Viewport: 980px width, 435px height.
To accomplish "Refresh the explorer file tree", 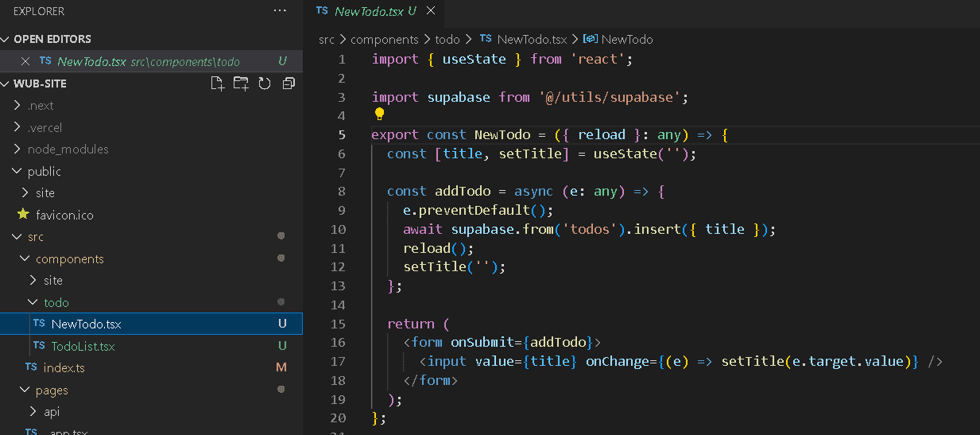I will tap(265, 84).
